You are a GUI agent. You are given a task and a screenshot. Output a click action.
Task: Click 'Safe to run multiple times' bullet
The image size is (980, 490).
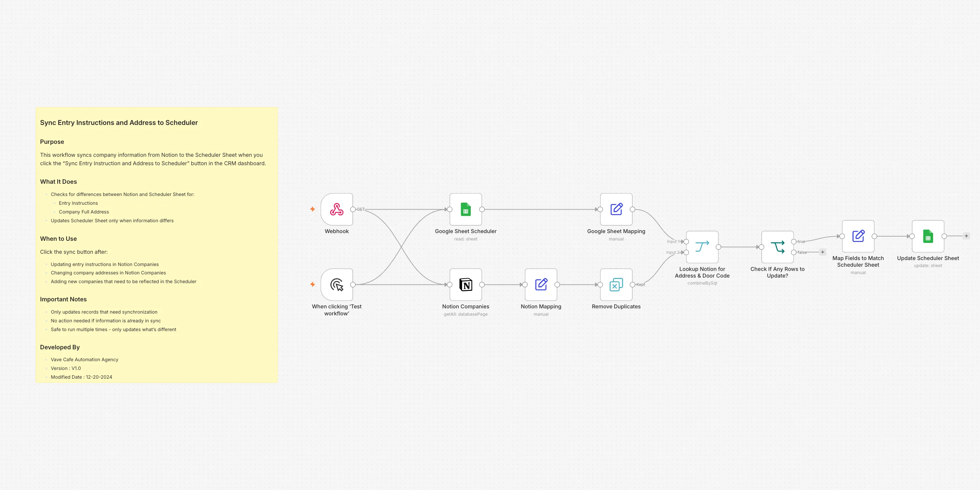[x=113, y=329]
